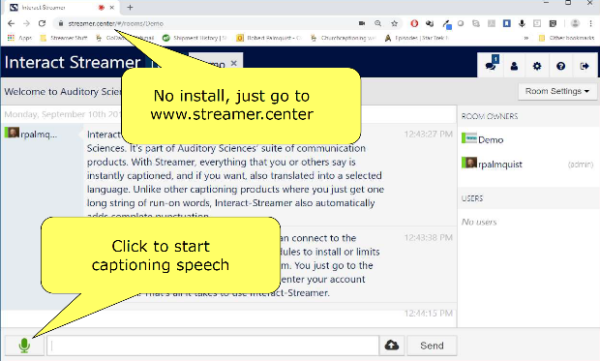Open a new browser tab
Screen dimensions: 600x361
[x=130, y=7]
